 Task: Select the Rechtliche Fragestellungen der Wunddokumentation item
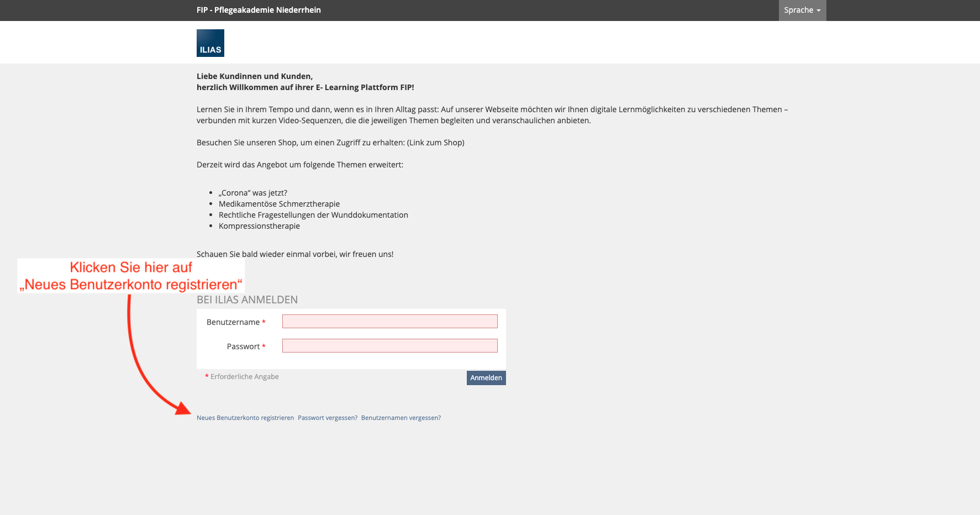pyautogui.click(x=313, y=215)
